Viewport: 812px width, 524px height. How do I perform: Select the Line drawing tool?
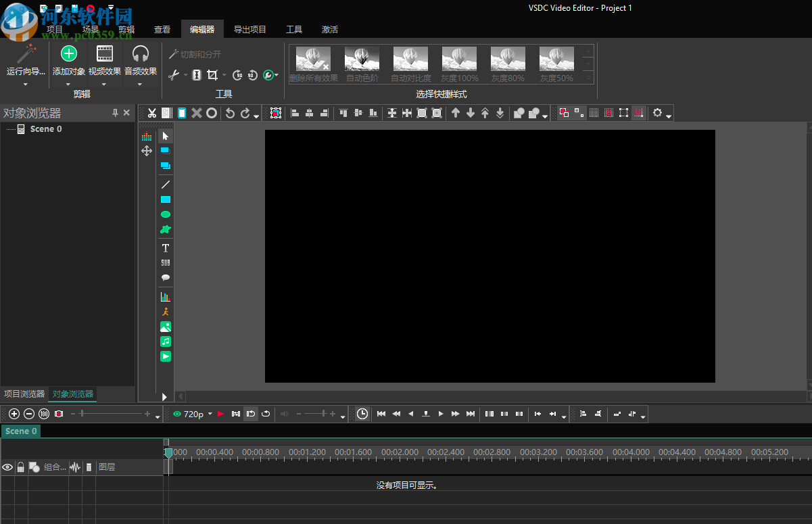[x=165, y=184]
